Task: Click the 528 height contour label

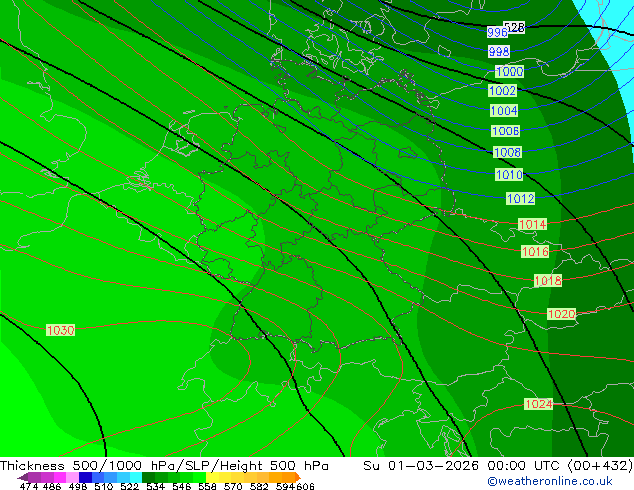Action: click(x=514, y=27)
